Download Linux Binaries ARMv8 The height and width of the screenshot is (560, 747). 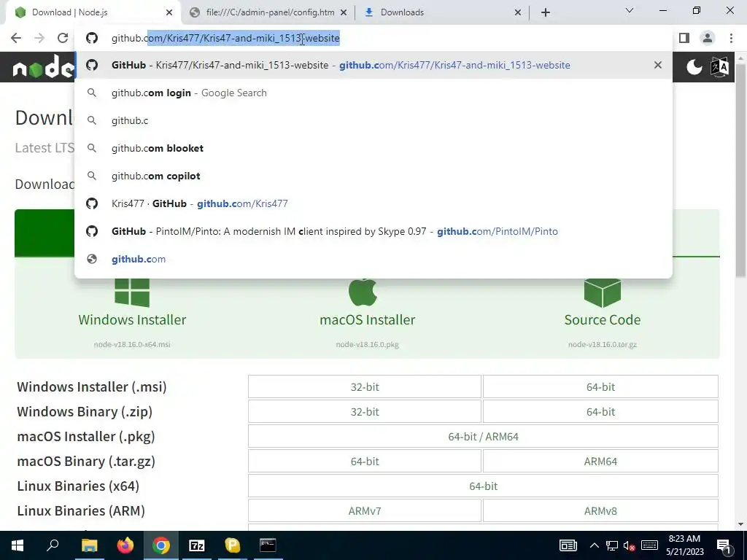pos(600,510)
